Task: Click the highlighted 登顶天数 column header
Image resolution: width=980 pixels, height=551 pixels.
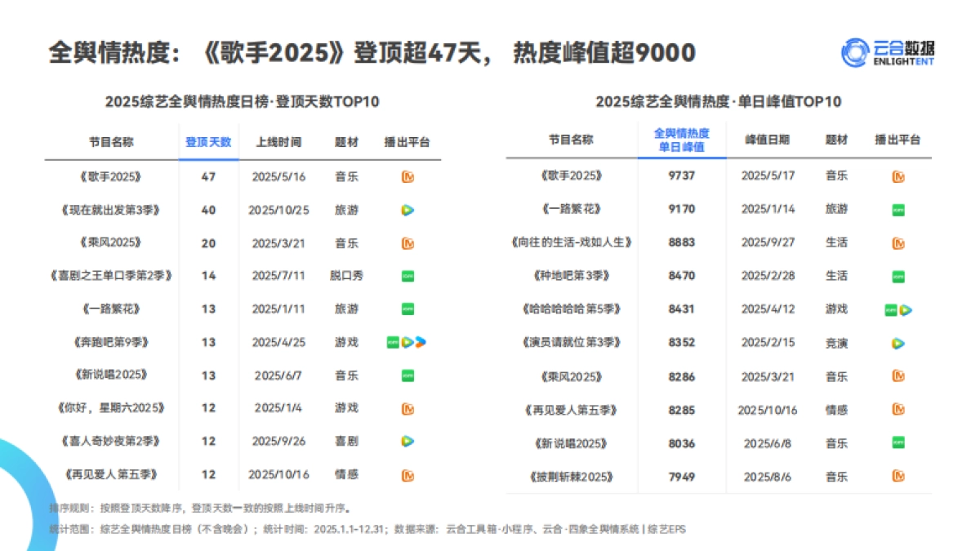Action: (x=207, y=142)
